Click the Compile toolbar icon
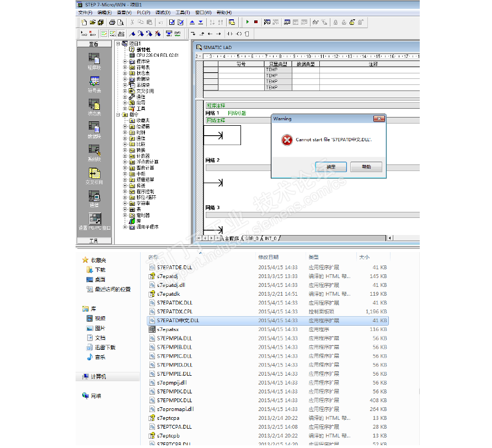 coord(172,22)
